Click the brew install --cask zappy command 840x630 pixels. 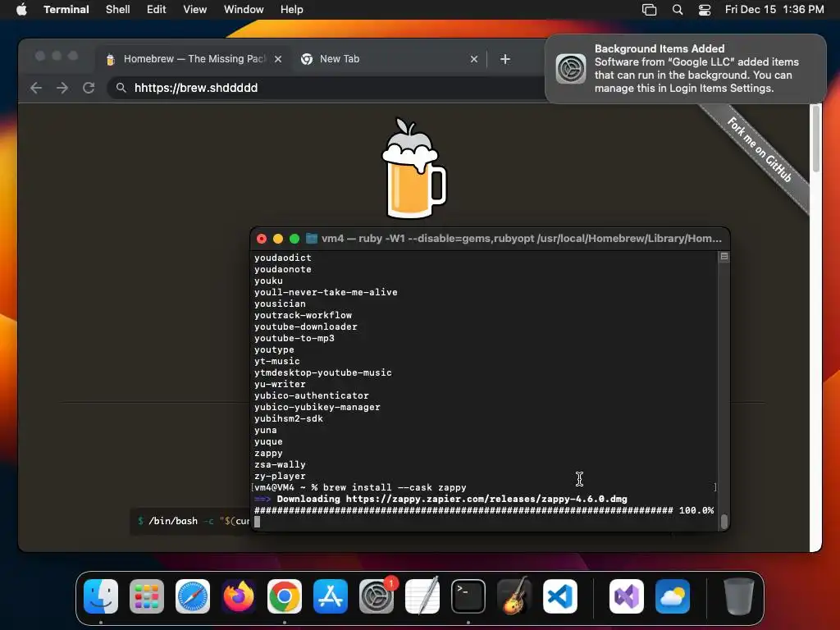[395, 487]
